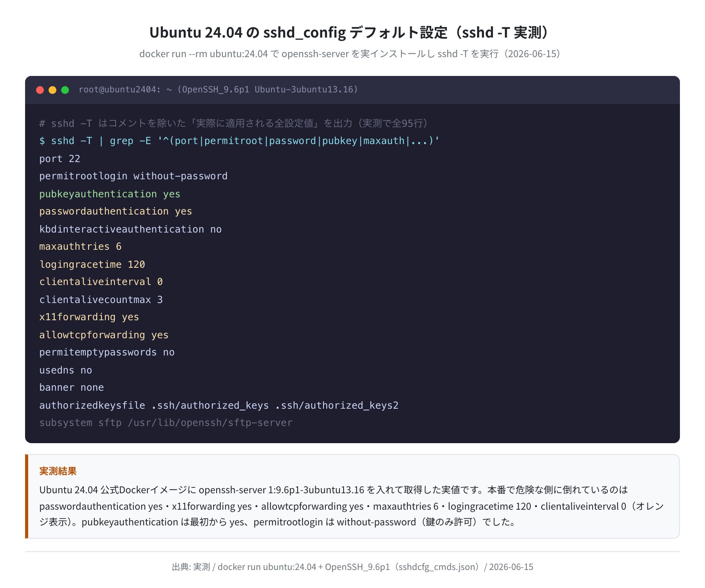
Task: Click the 'usedns no' line
Action: [65, 370]
